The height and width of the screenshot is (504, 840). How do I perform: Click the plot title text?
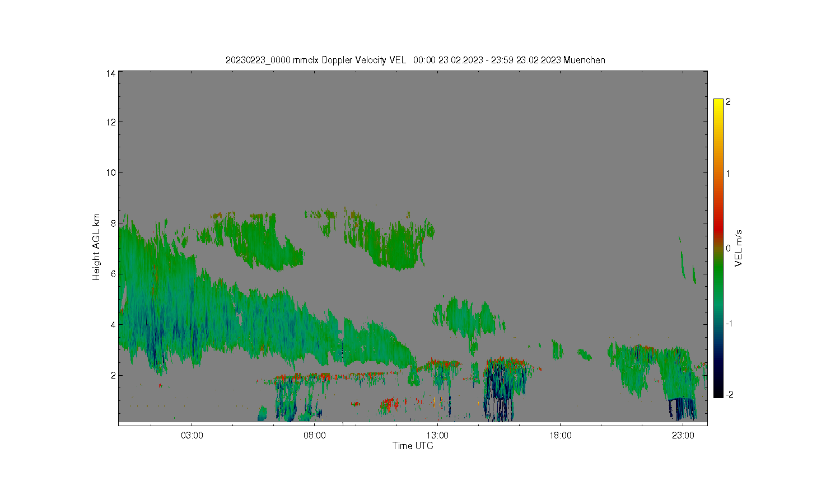415,60
